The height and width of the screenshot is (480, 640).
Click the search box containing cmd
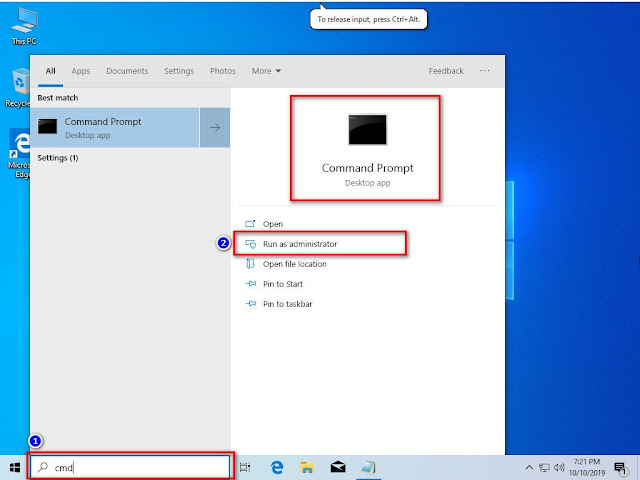130,467
